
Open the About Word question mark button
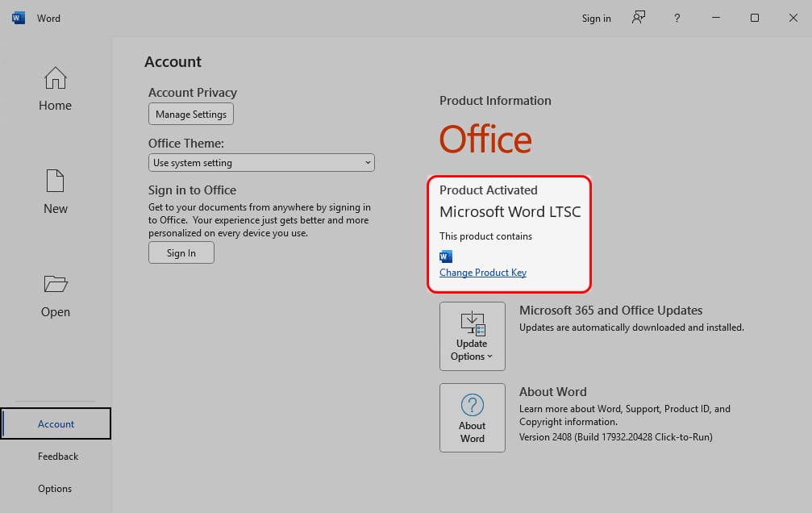click(473, 418)
